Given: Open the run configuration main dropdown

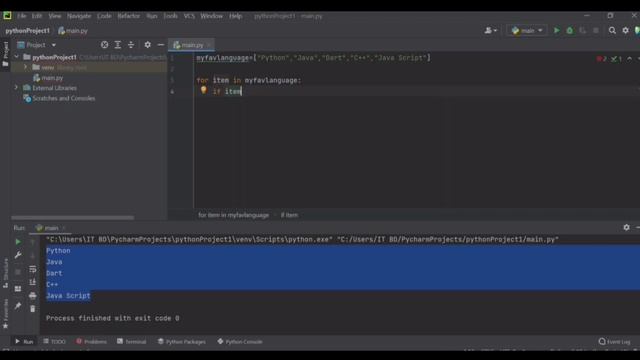Looking at the screenshot, I should (x=527, y=31).
